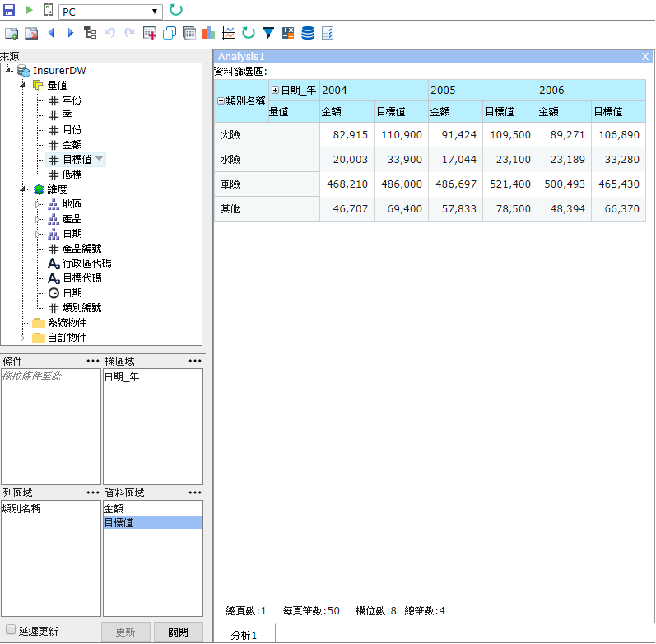Open the PC device dropdown

click(x=110, y=12)
